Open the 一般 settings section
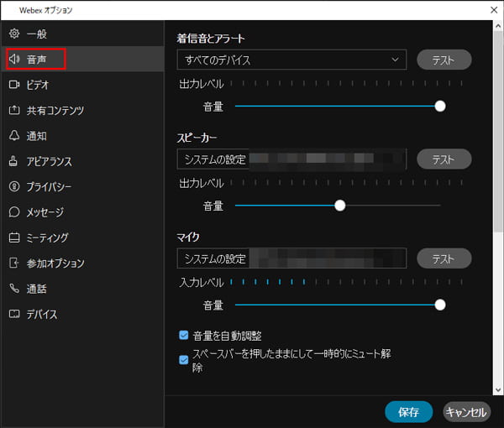 pyautogui.click(x=82, y=34)
